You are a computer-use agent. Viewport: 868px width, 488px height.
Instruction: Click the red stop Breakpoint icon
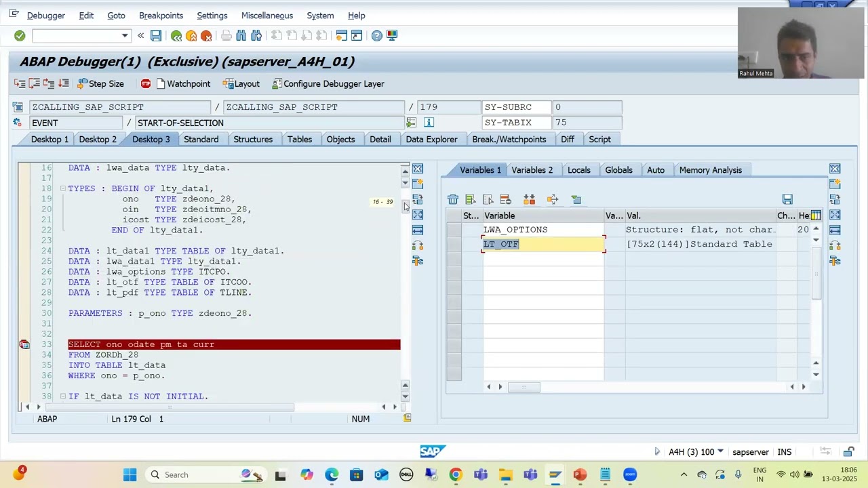[x=146, y=83]
